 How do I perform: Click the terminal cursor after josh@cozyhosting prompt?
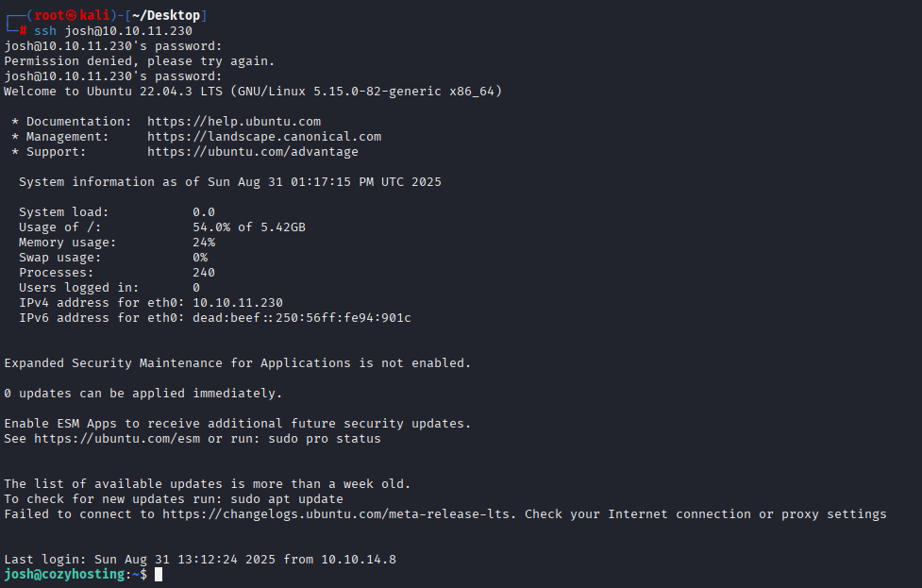(x=159, y=575)
